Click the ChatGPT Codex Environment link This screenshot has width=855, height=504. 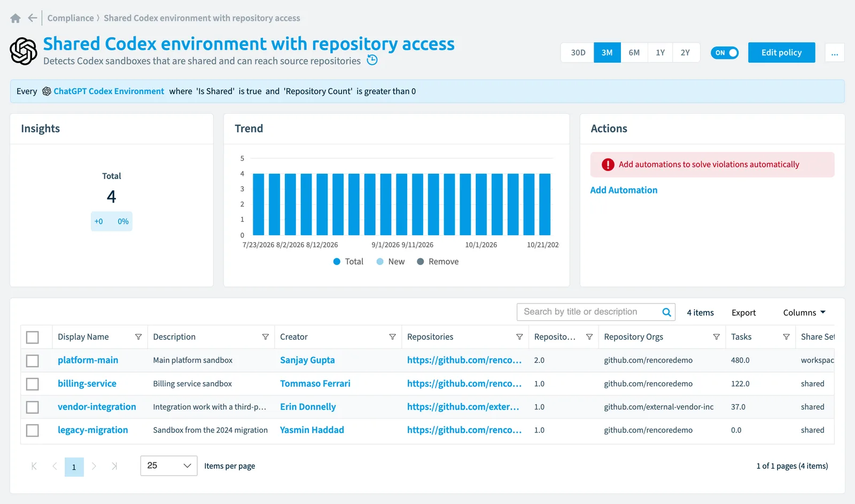(x=108, y=91)
